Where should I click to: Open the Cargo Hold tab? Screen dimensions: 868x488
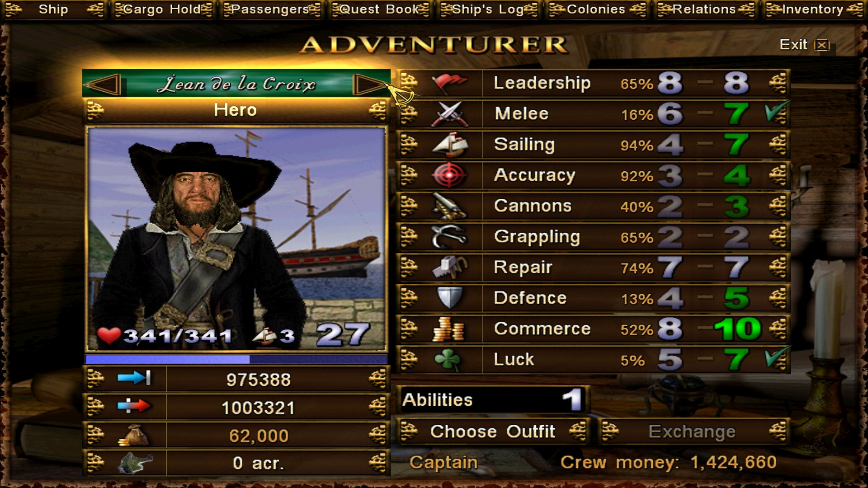[163, 9]
